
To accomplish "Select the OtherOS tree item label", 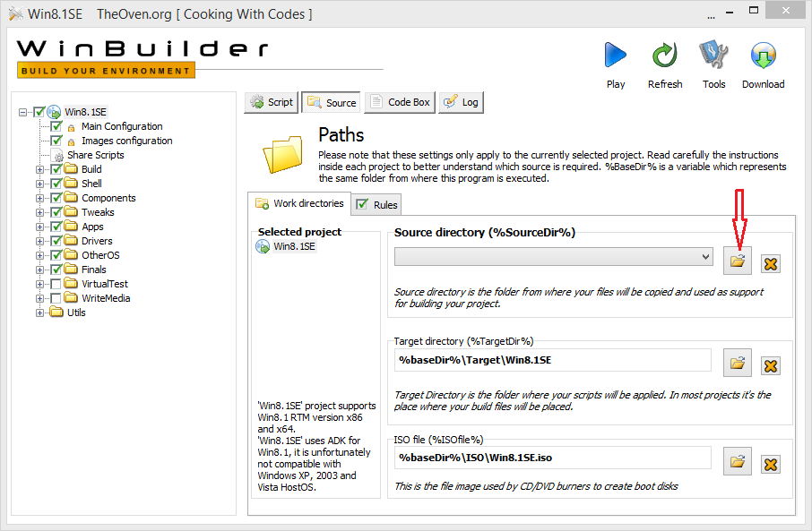I will (x=100, y=255).
